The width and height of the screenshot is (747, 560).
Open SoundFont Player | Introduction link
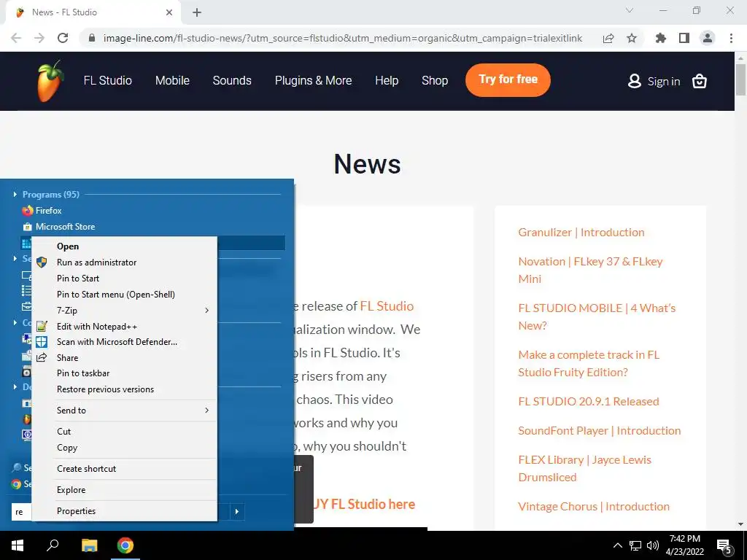coord(600,430)
